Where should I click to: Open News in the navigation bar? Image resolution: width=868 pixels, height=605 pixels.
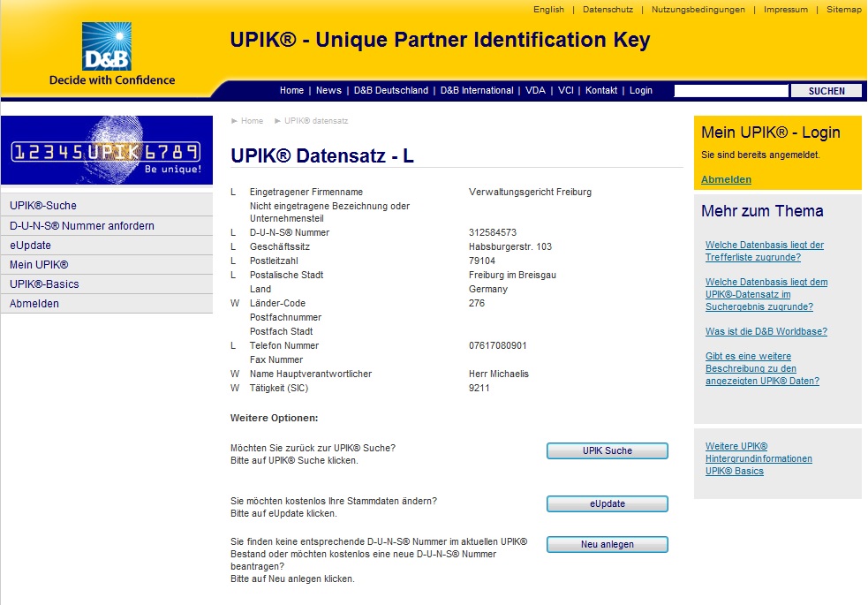[x=328, y=91]
